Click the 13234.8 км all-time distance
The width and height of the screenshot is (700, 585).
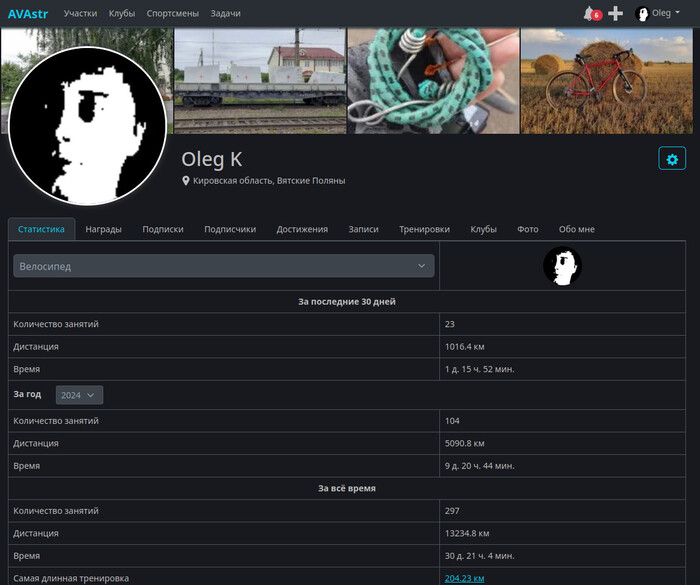467,533
